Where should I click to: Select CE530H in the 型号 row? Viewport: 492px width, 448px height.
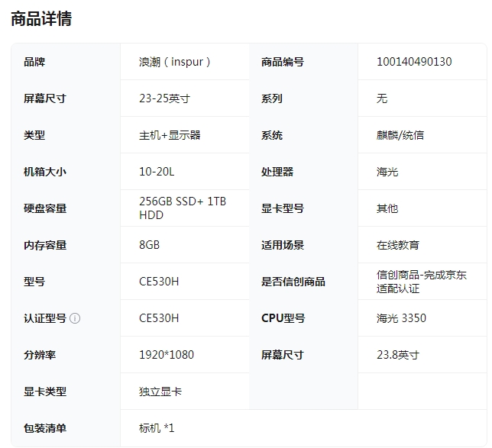159,282
